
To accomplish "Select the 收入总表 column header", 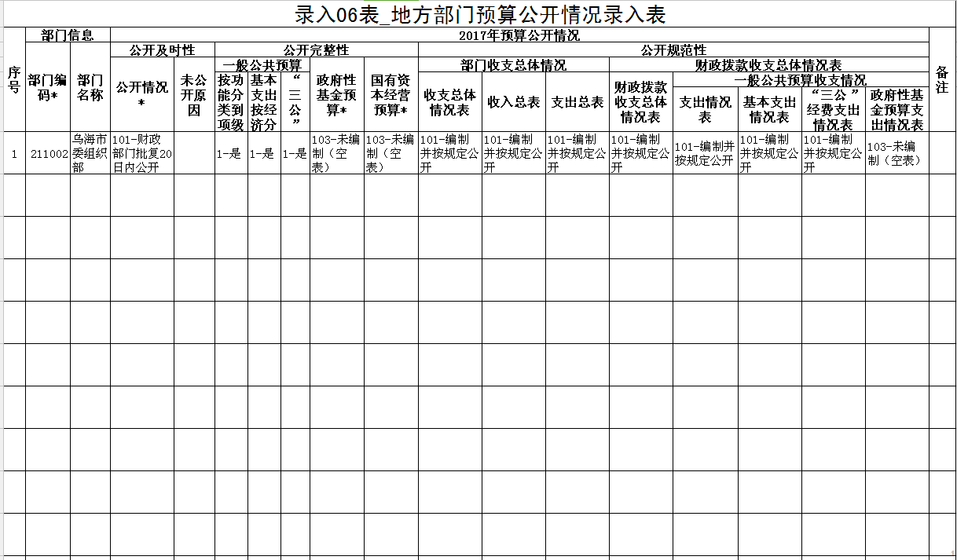I will pos(514,102).
